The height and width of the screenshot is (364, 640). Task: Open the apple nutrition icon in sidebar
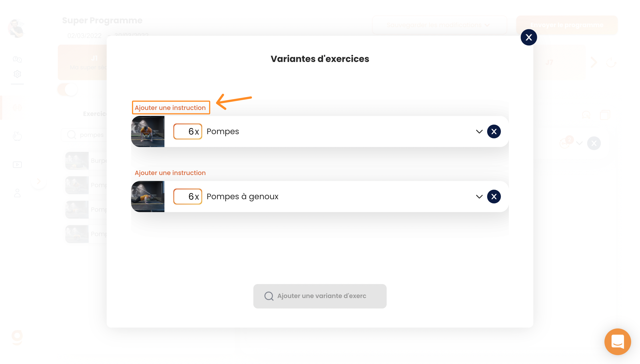point(17,136)
